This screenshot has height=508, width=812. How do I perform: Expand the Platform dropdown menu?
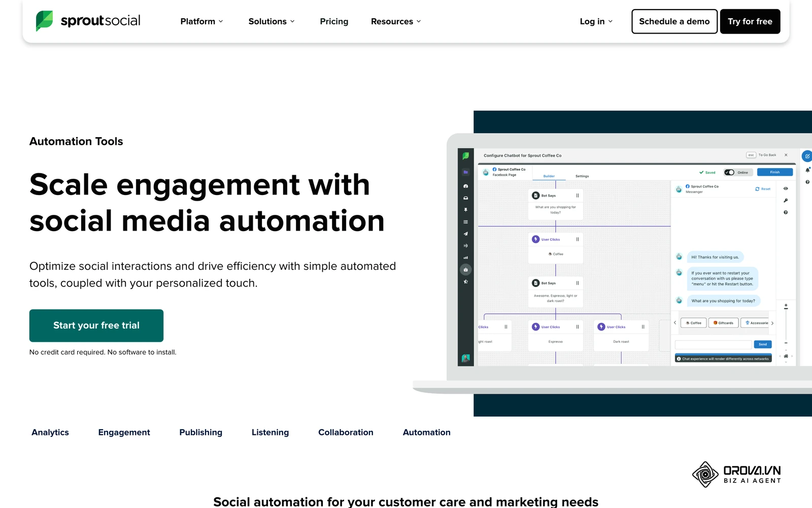point(201,21)
